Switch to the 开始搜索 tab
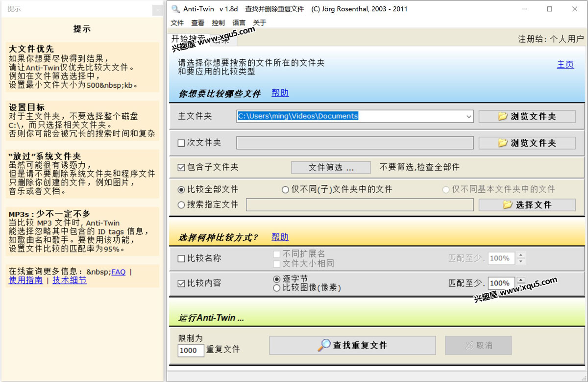 (x=189, y=39)
